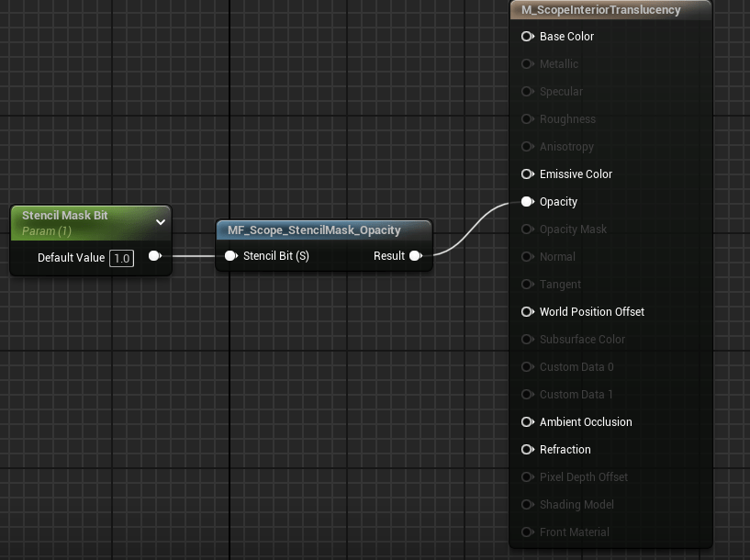Image resolution: width=750 pixels, height=560 pixels.
Task: Click the disabled Normal pin
Action: [x=528, y=257]
